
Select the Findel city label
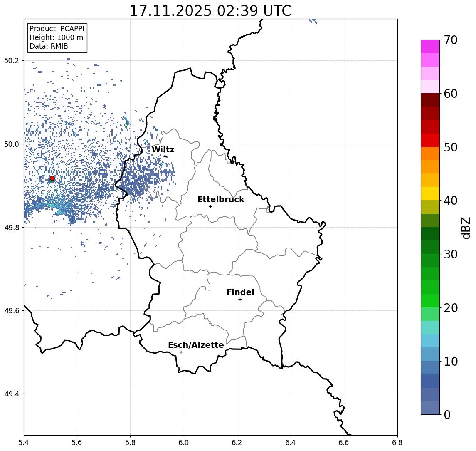click(x=240, y=292)
